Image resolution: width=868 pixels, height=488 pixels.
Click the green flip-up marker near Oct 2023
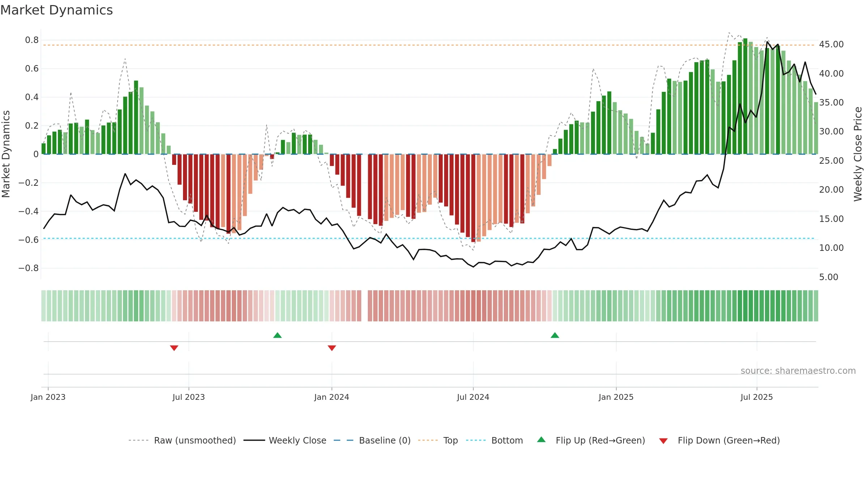277,335
